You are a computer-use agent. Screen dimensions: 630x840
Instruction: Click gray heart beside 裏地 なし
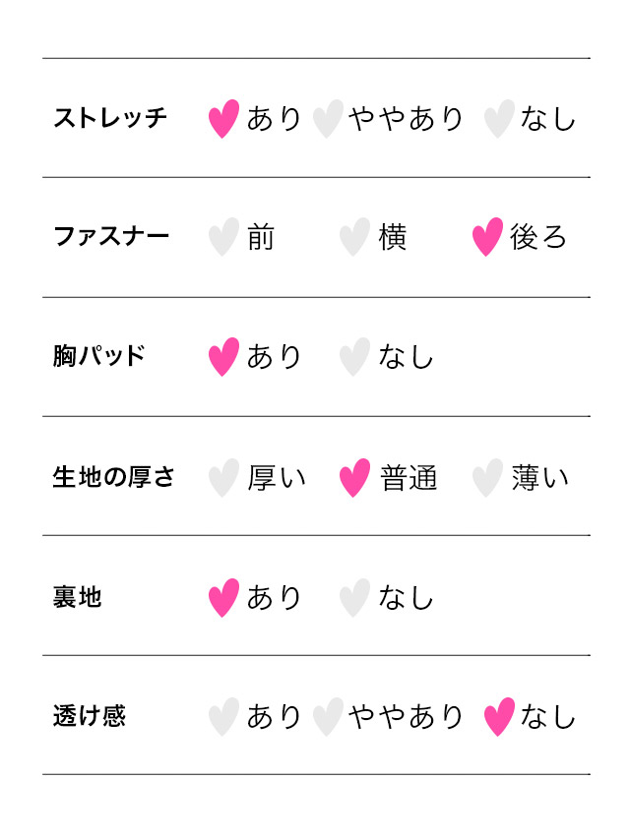(354, 598)
